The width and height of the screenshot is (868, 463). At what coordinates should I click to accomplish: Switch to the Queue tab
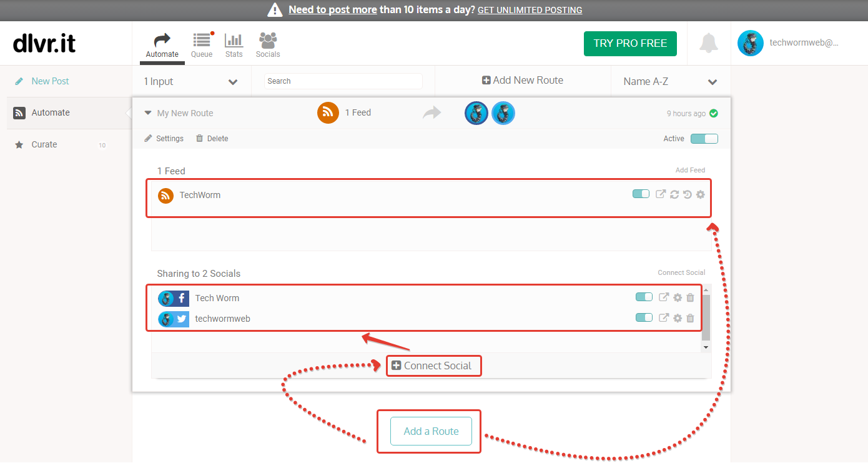click(202, 46)
